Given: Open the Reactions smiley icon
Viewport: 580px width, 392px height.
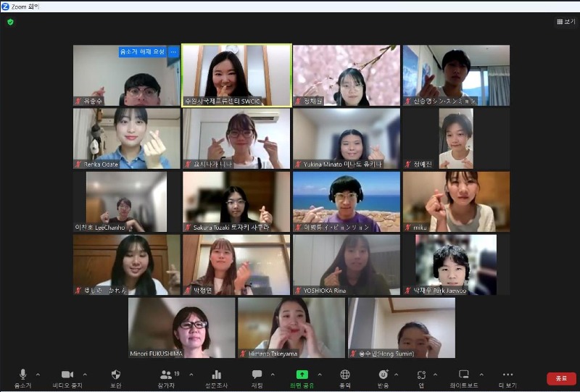Looking at the screenshot, I should [x=384, y=374].
